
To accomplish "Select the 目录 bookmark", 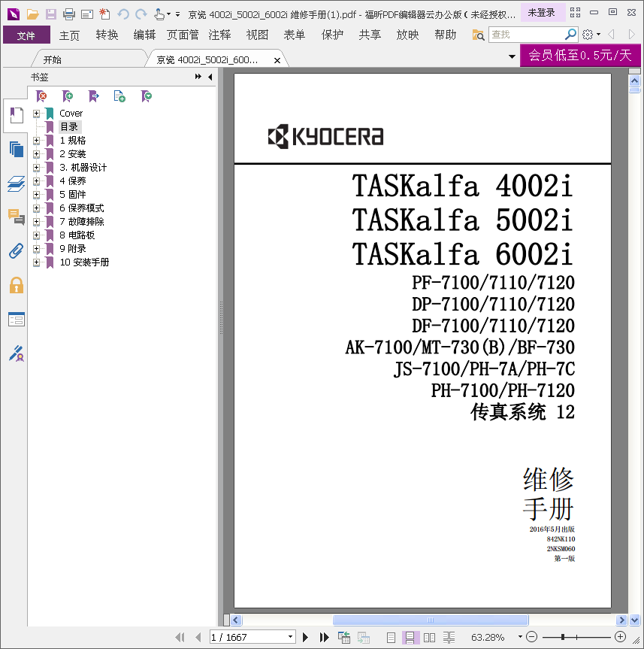I will (69, 126).
